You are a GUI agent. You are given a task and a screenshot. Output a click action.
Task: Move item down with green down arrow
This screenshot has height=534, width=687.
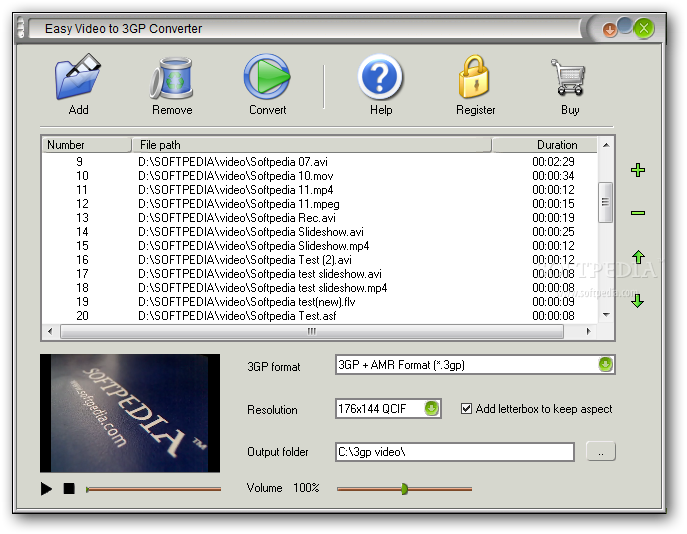[638, 301]
